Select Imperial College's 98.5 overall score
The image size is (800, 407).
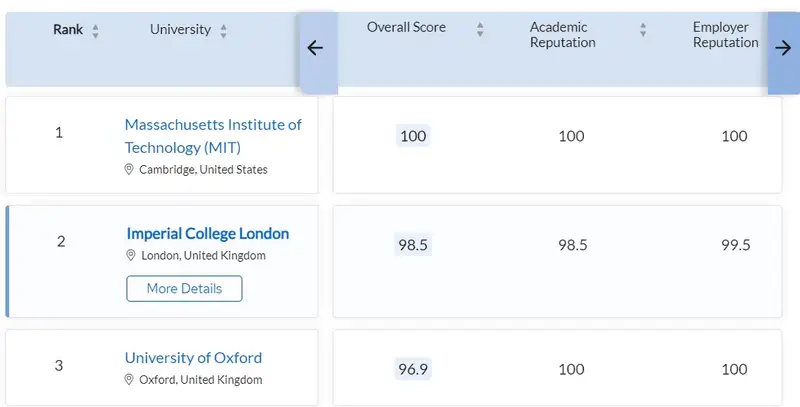point(413,245)
